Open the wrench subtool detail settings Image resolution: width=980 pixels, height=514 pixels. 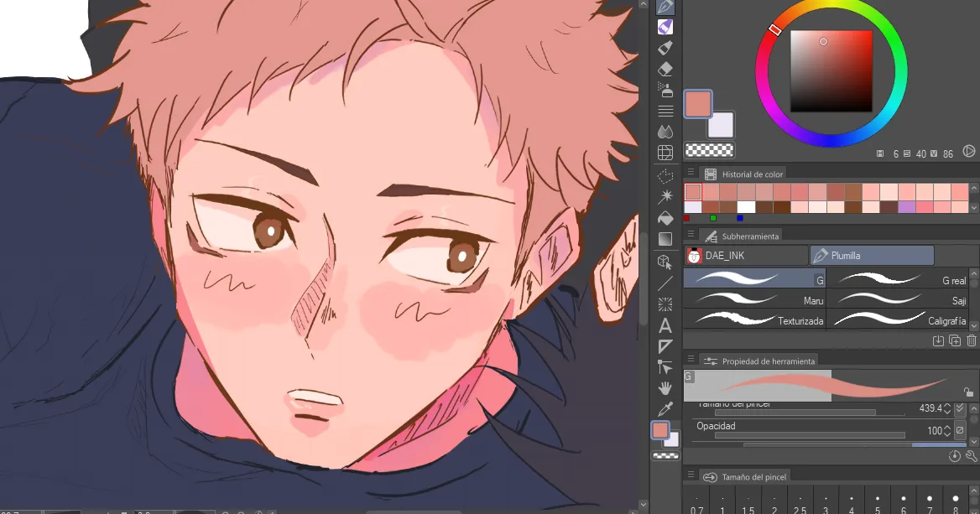click(972, 456)
